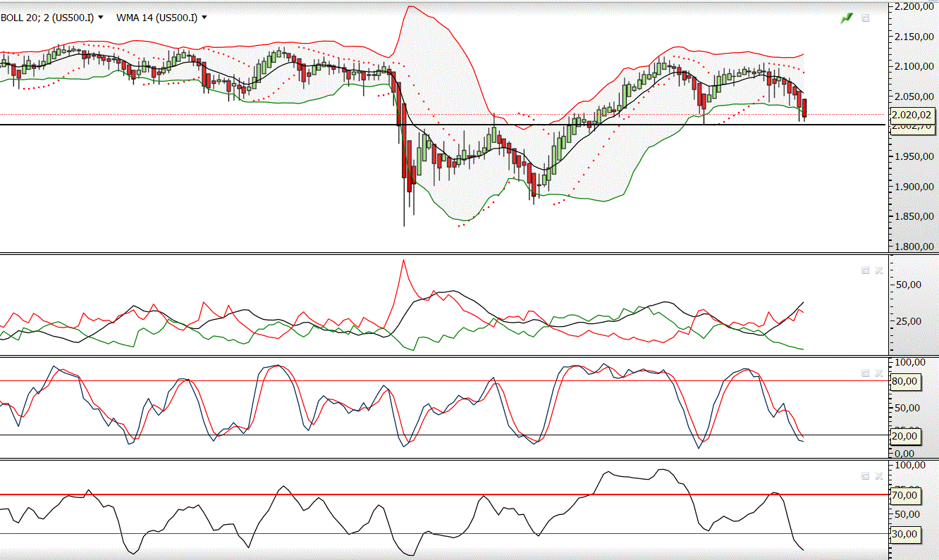Viewport: 939px width, 560px height.
Task: Click the 1.850,00 price axis value
Action: coord(914,216)
